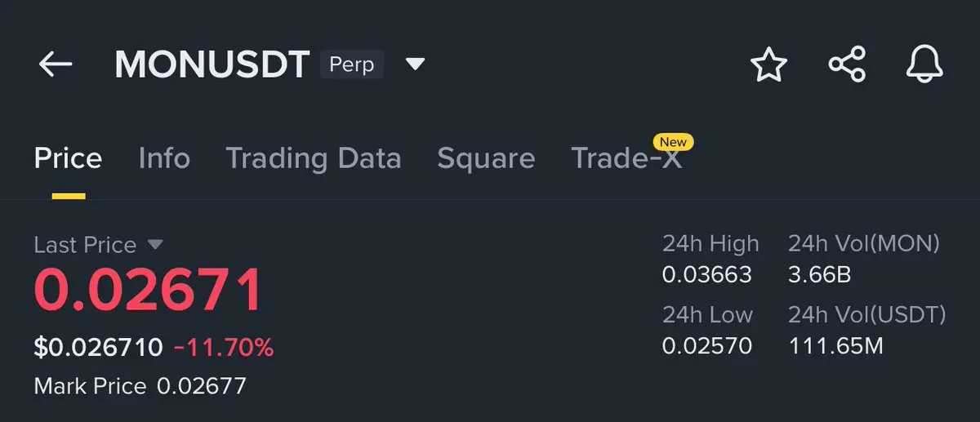Expand the MONUSDT pair selector triangle
This screenshot has height=422, width=980.
(x=416, y=64)
